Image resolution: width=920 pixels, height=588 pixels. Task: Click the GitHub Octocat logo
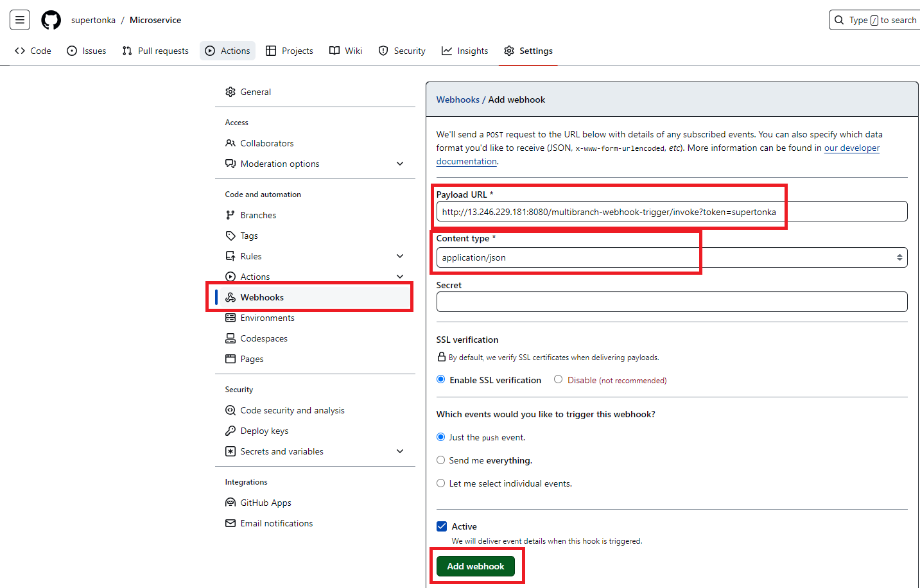click(x=51, y=20)
